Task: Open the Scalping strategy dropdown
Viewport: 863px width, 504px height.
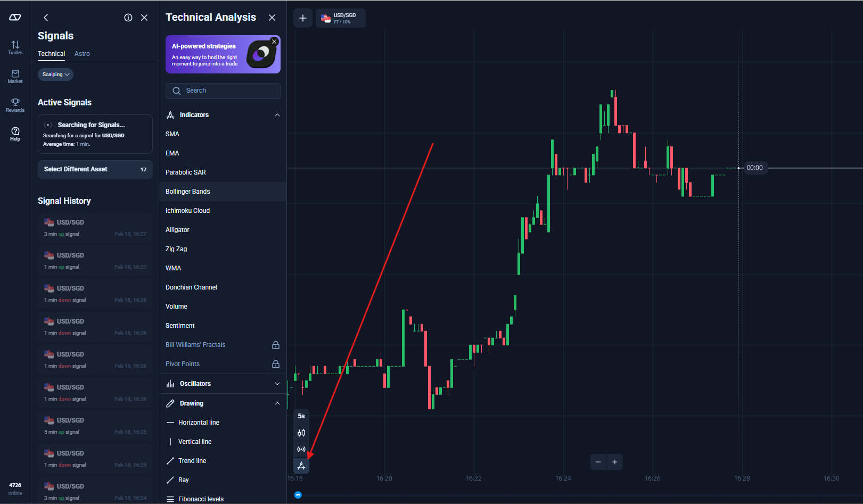Action: [55, 75]
